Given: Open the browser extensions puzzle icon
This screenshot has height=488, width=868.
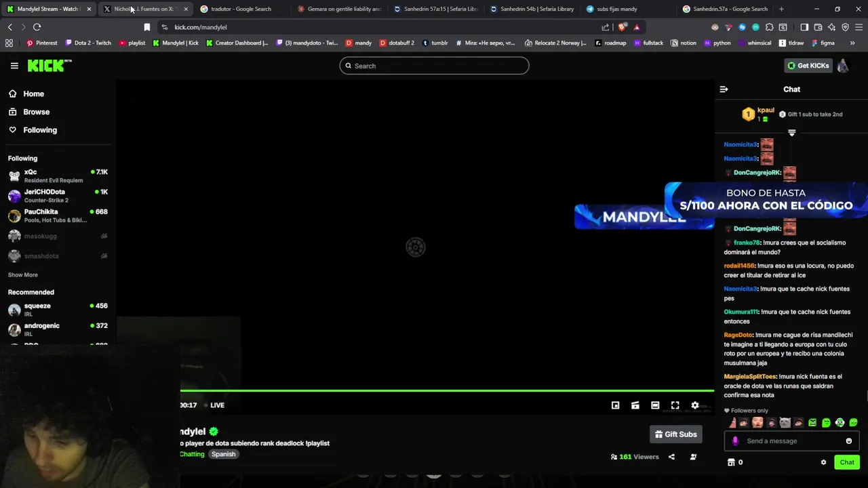Looking at the screenshot, I should (769, 27).
